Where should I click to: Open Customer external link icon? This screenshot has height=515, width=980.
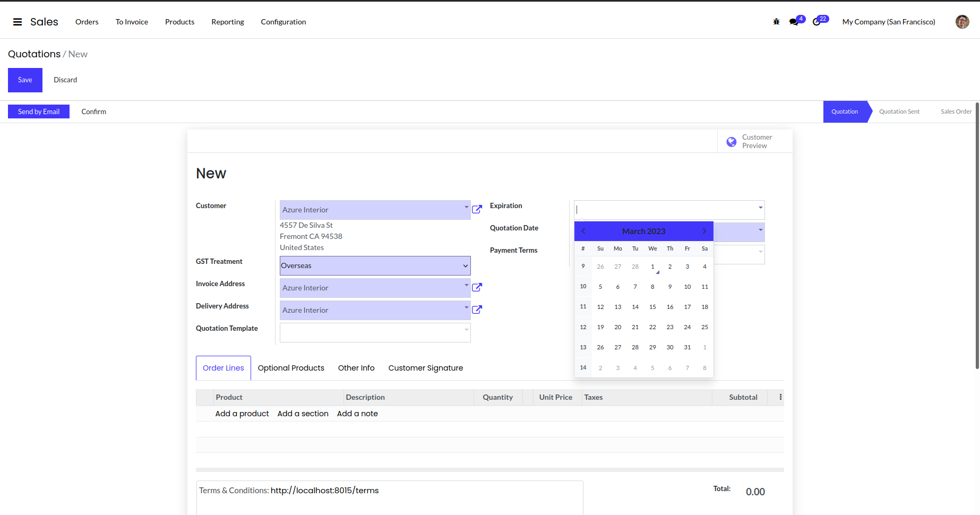(x=477, y=209)
